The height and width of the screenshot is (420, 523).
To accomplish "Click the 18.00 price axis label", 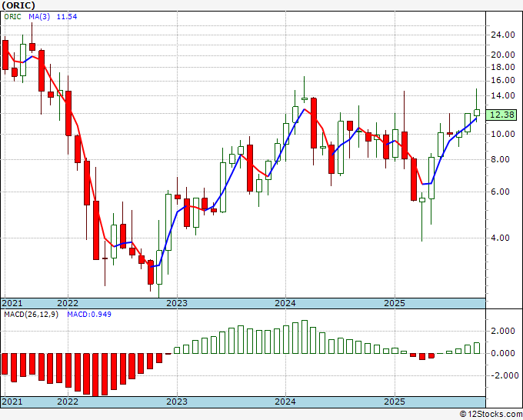I will point(503,67).
